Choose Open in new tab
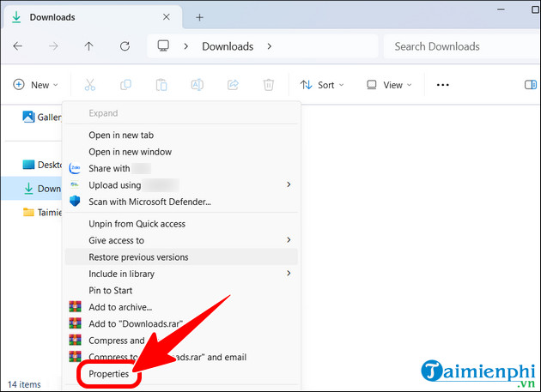Image resolution: width=541 pixels, height=392 pixels. pyautogui.click(x=181, y=136)
